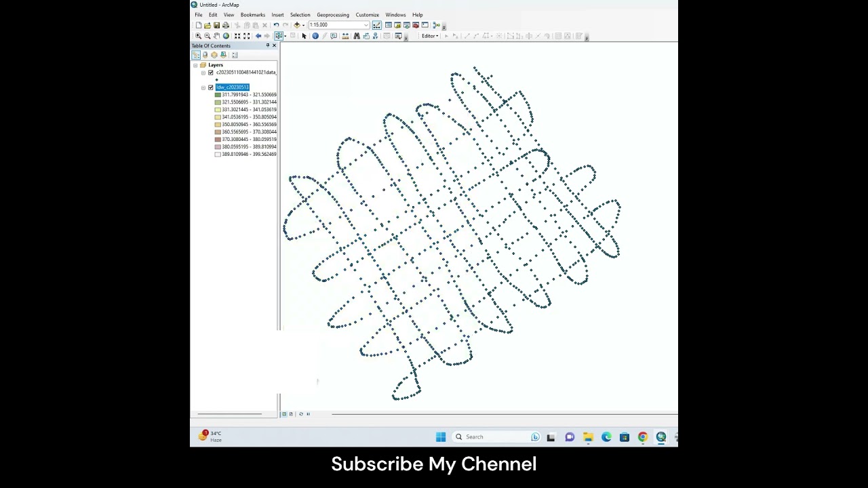The width and height of the screenshot is (868, 488).
Task: Click the 311.7991943 - 321.550669 color swatch
Action: 218,95
